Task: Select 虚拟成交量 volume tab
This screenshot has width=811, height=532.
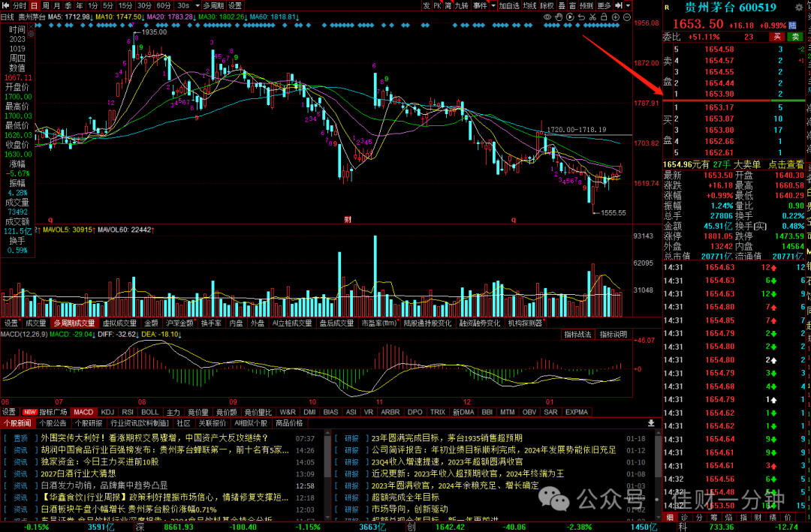Action: (120, 323)
